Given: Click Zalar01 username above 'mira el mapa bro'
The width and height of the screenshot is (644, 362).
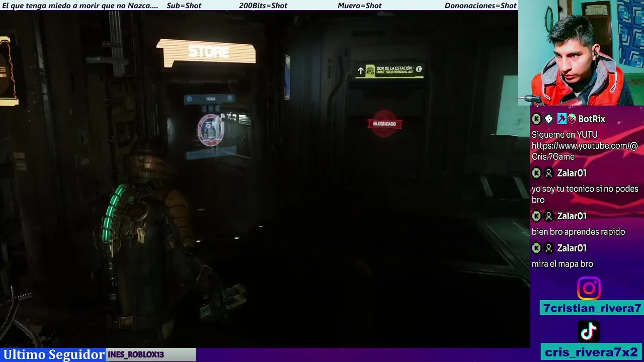Looking at the screenshot, I should (x=572, y=248).
